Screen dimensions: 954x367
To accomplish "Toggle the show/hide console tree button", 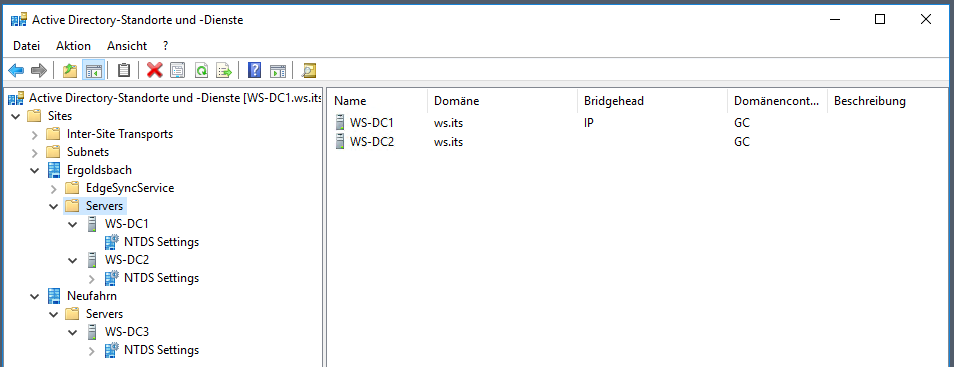I will point(94,71).
